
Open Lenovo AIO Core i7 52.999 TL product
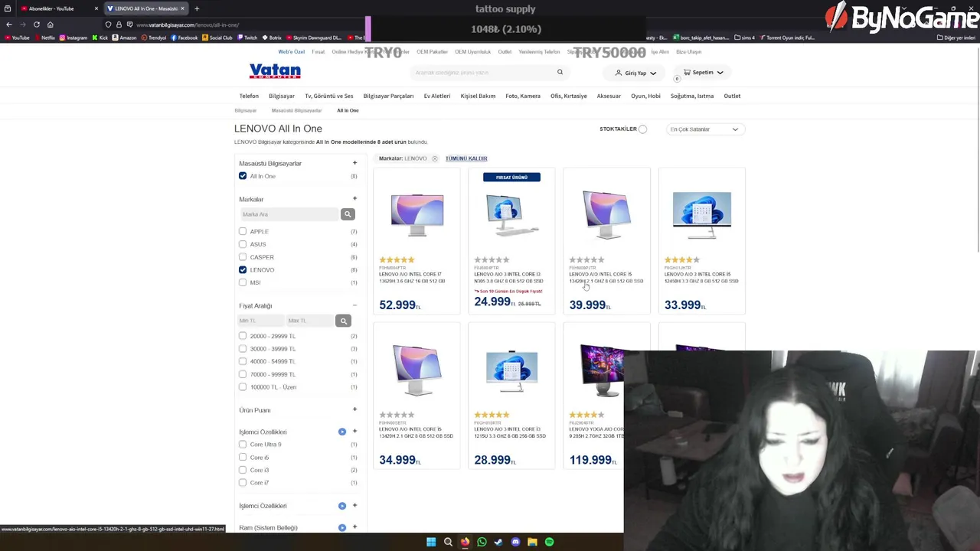416,241
